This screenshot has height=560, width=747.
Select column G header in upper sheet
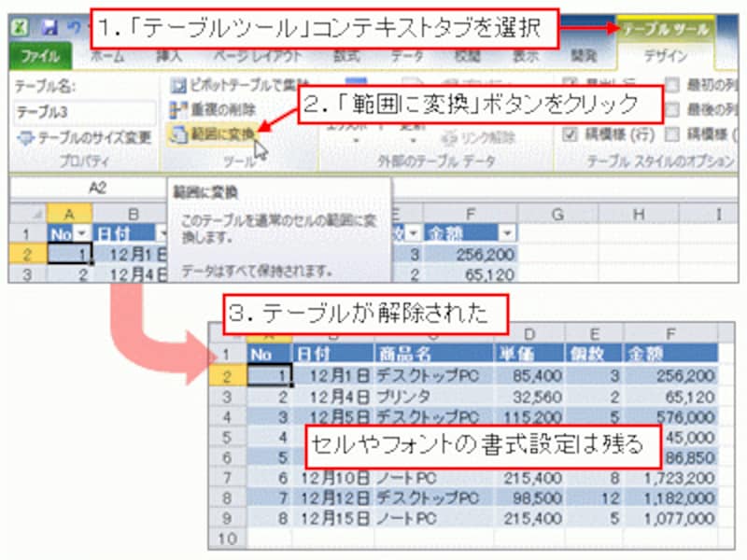tap(557, 215)
